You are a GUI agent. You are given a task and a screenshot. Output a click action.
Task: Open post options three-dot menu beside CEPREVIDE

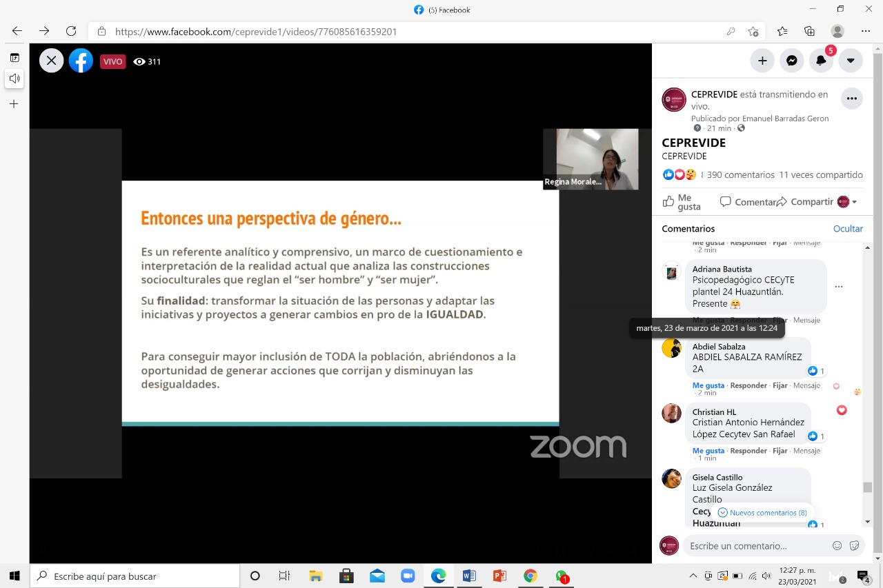pos(852,99)
